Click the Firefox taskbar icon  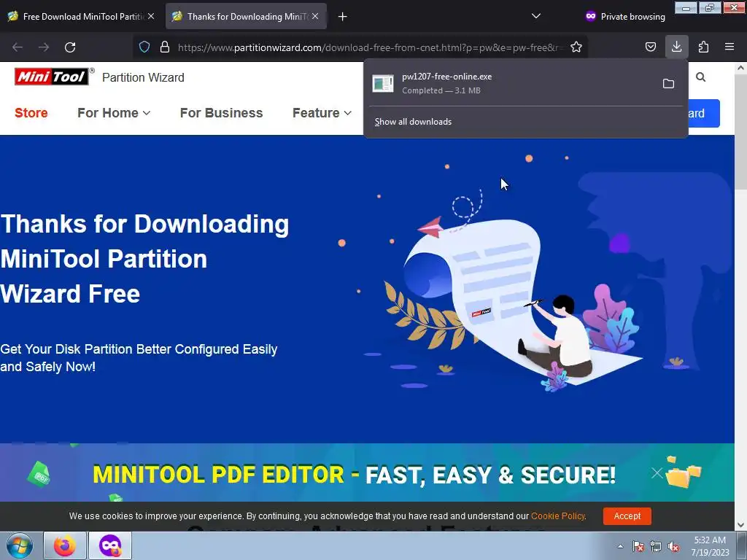tap(65, 545)
